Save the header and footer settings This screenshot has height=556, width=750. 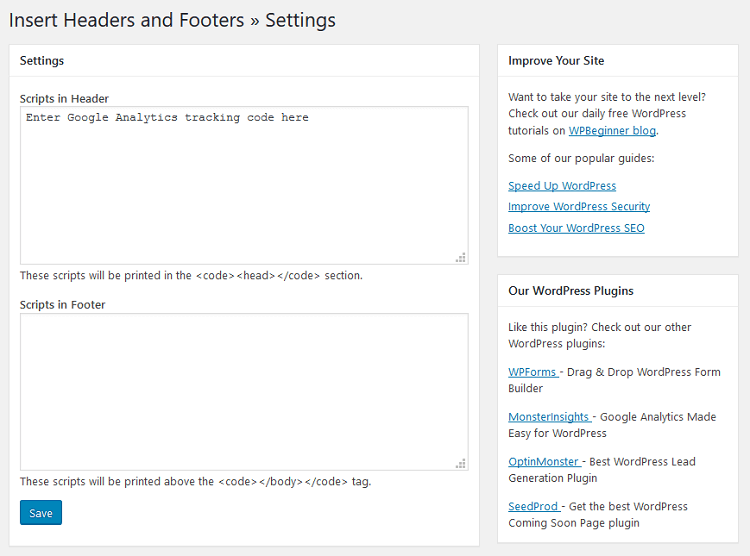(41, 512)
